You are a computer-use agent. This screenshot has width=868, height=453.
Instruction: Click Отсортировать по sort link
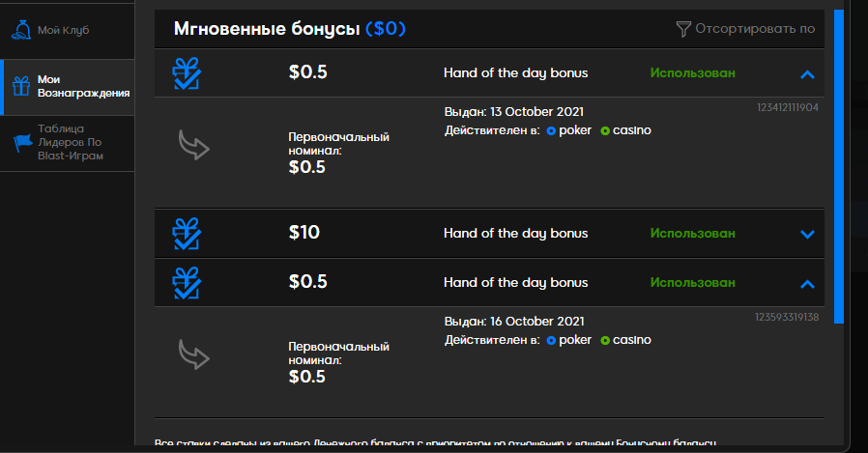pos(755,29)
